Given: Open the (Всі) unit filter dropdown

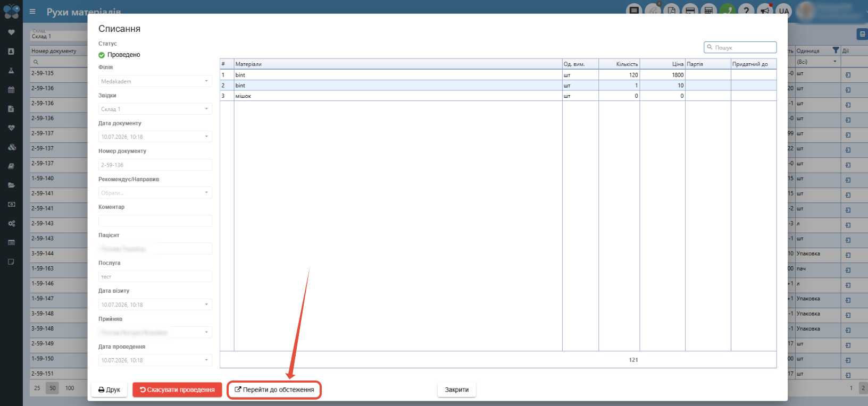Looking at the screenshot, I should click(817, 62).
